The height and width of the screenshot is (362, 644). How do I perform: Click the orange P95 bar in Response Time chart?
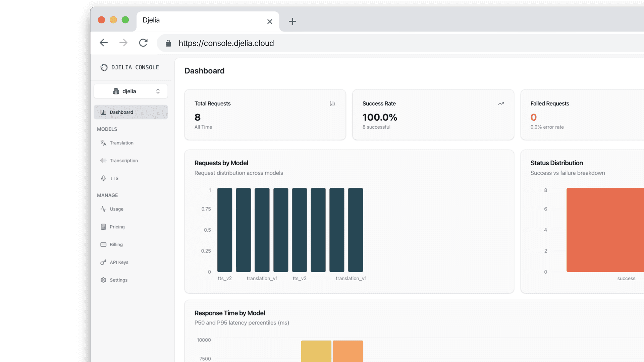(x=348, y=351)
